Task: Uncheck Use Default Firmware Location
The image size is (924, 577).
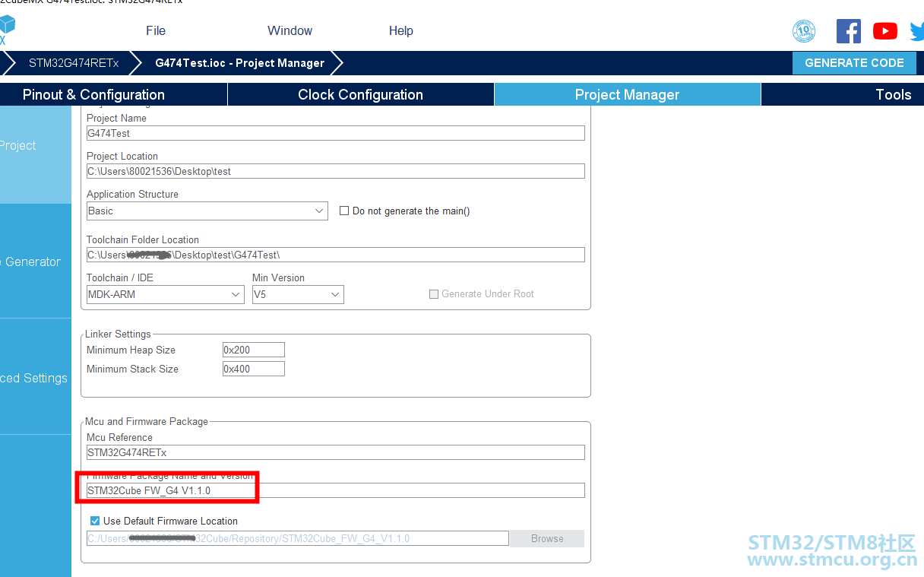Action: (95, 522)
